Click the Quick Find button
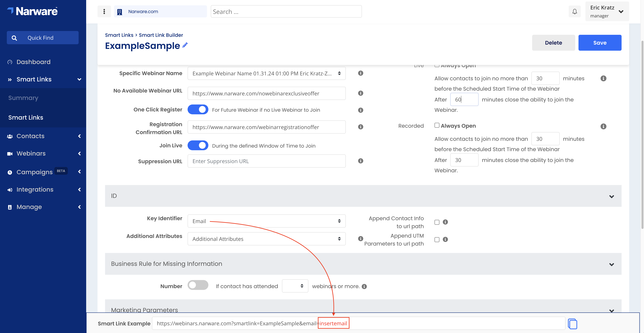Screen dimensions: 644x333 (42, 38)
